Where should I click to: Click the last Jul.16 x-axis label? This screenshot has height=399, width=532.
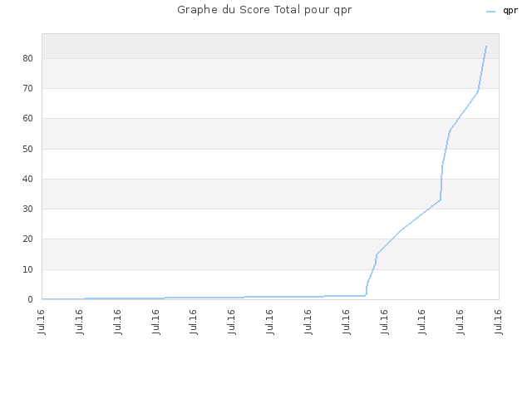click(499, 322)
